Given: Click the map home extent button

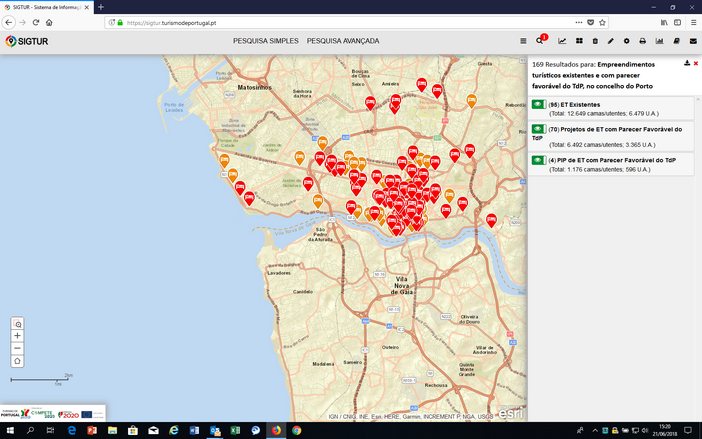Looking at the screenshot, I should pyautogui.click(x=18, y=360).
